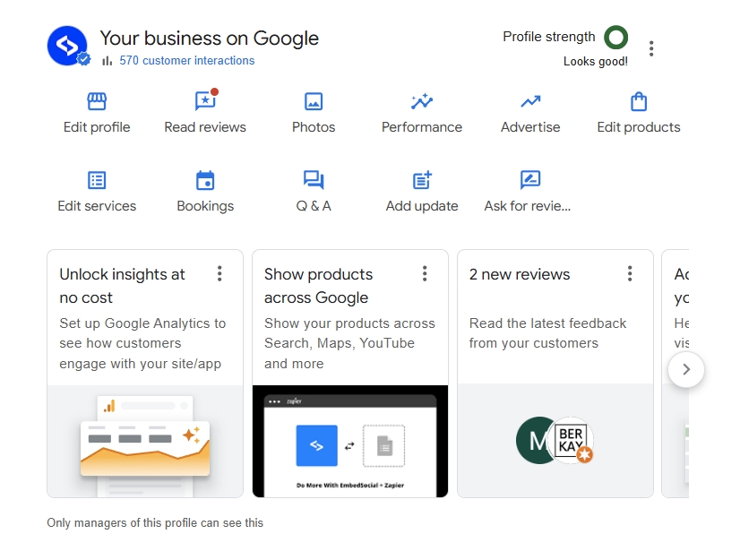This screenshot has height=560, width=740.
Task: Open overflow menu beside Profile strength
Action: pyautogui.click(x=651, y=49)
